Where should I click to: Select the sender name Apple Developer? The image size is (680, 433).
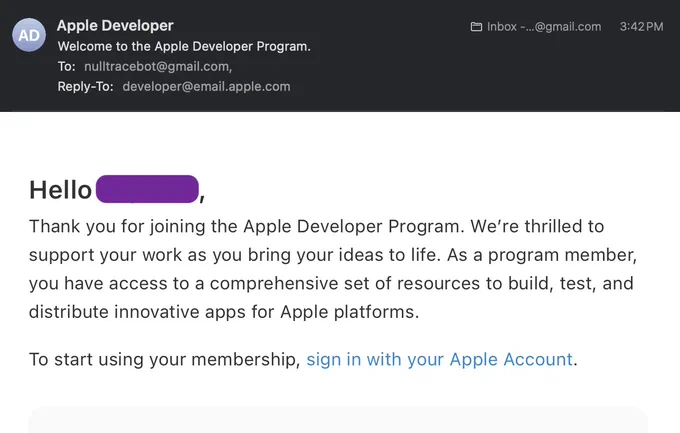pyautogui.click(x=115, y=26)
